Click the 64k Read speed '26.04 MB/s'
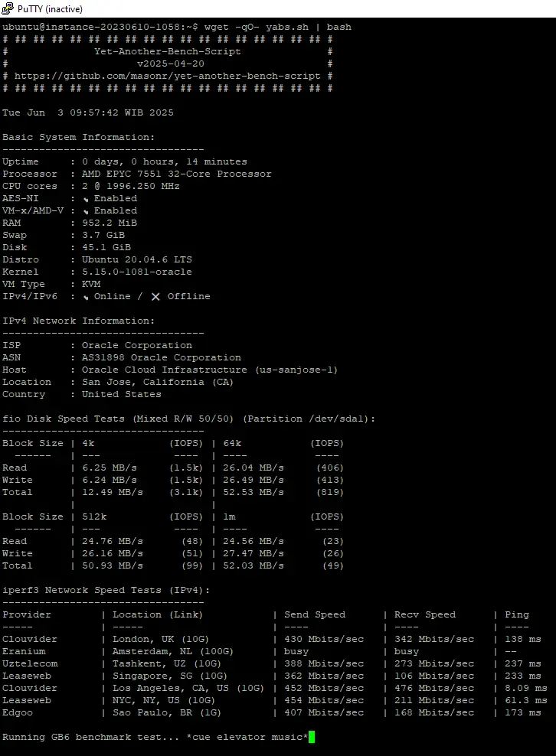Screen dimensions: 556x756 253,468
